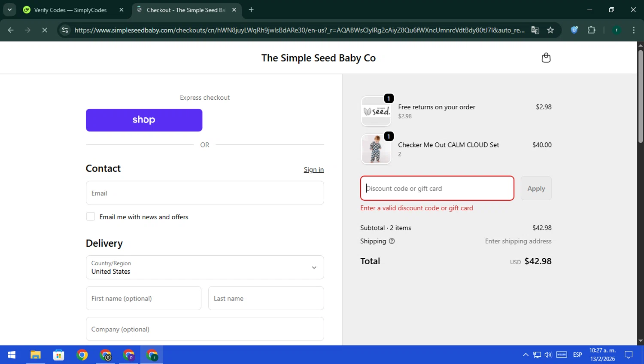Open Chrome three-dot menu

tap(634, 30)
